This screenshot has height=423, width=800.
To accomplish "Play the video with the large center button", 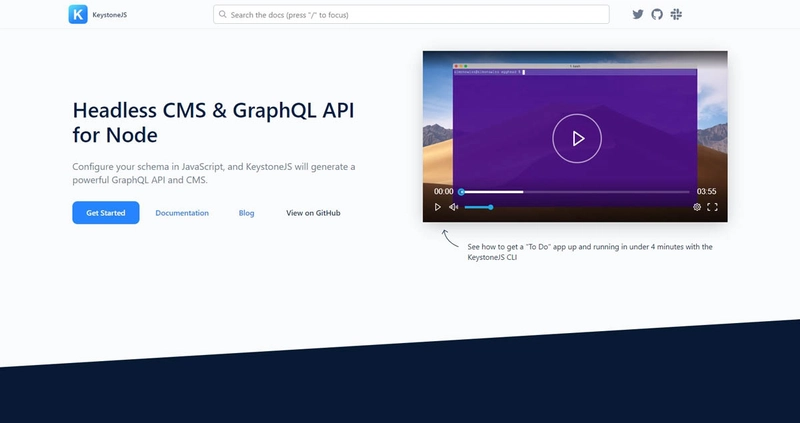I will coord(577,138).
